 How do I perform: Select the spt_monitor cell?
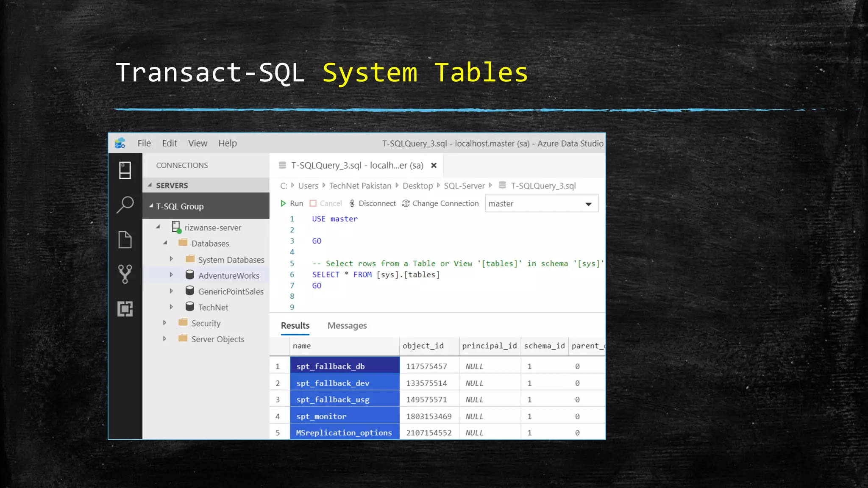345,416
